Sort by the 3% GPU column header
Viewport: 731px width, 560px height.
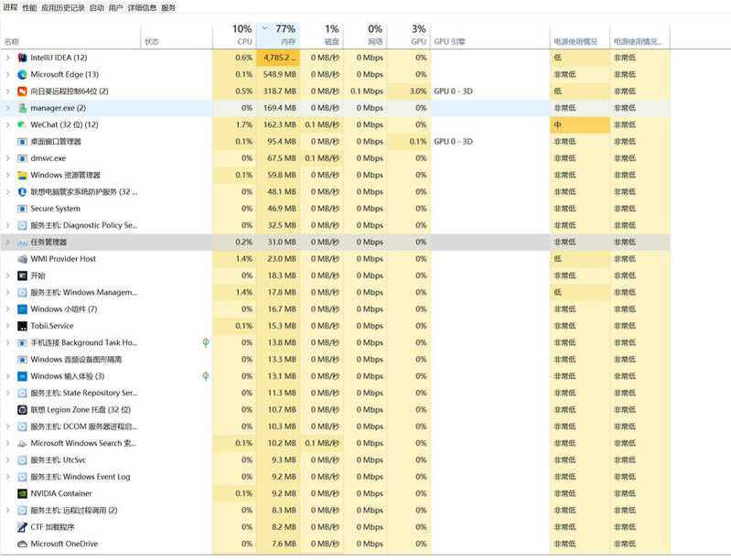409,35
